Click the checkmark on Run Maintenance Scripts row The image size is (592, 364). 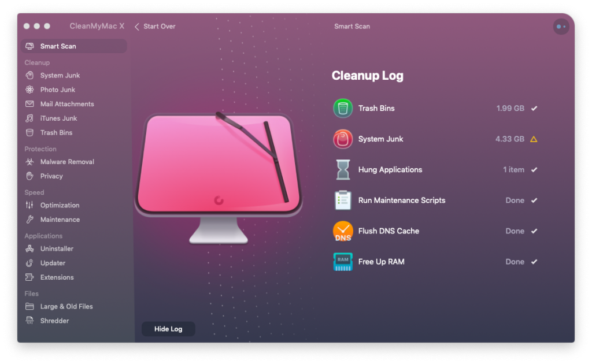[534, 200]
